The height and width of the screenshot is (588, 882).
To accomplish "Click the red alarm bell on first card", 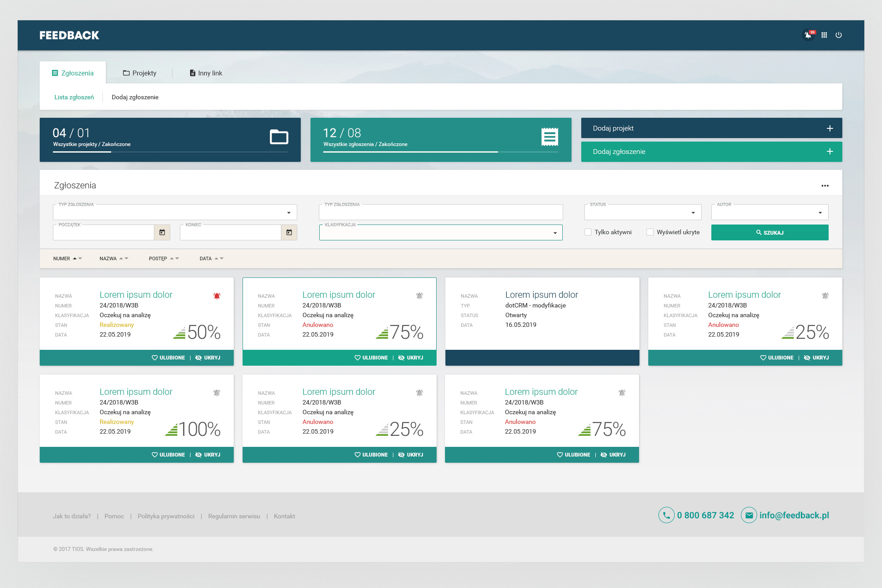I will [217, 296].
